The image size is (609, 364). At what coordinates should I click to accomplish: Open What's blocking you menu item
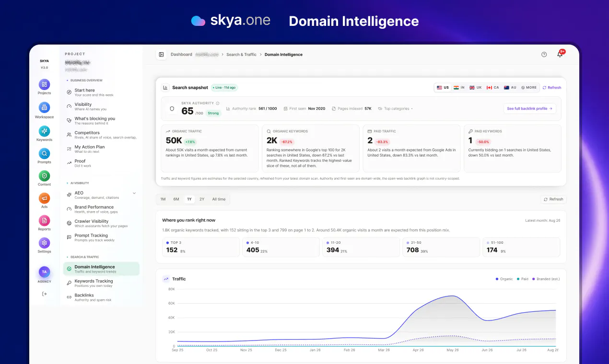click(101, 121)
